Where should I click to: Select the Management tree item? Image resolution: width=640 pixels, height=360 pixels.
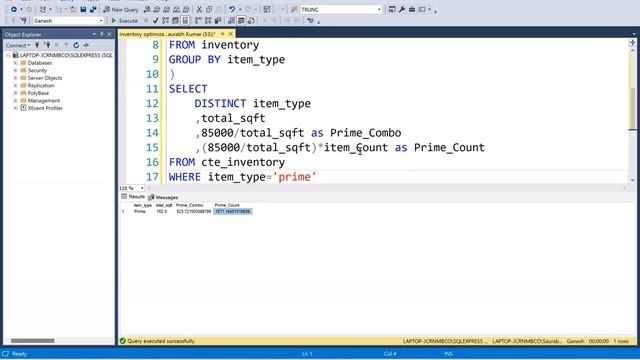(x=43, y=100)
